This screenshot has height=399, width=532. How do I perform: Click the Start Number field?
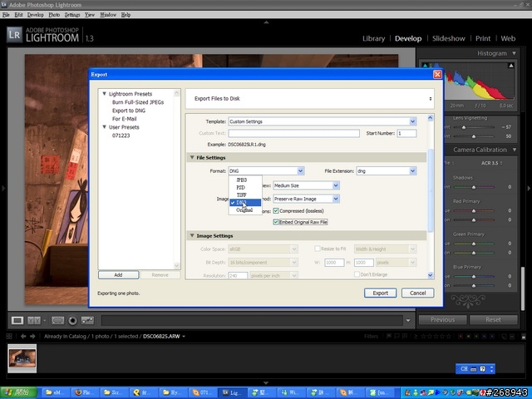406,133
